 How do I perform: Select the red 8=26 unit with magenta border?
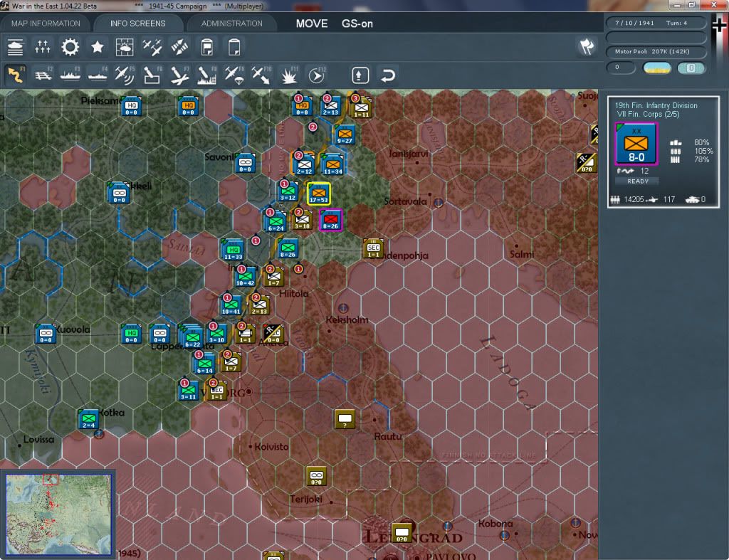[x=330, y=220]
